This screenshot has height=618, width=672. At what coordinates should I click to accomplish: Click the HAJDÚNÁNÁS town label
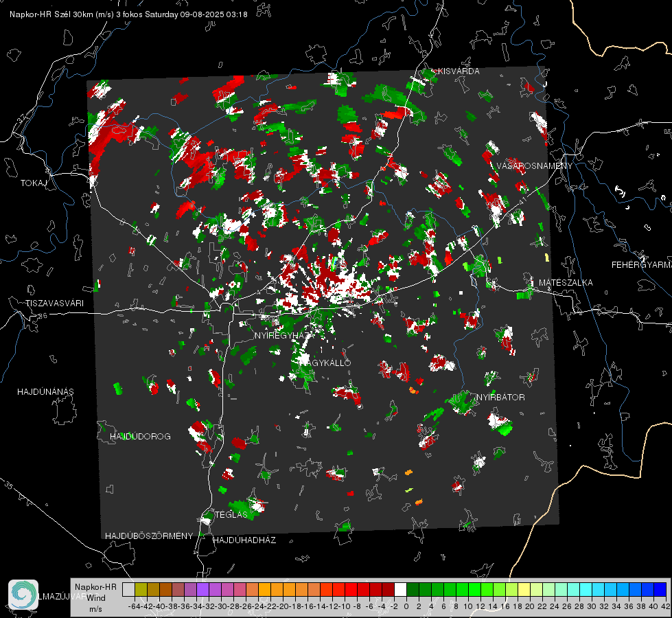(x=45, y=392)
